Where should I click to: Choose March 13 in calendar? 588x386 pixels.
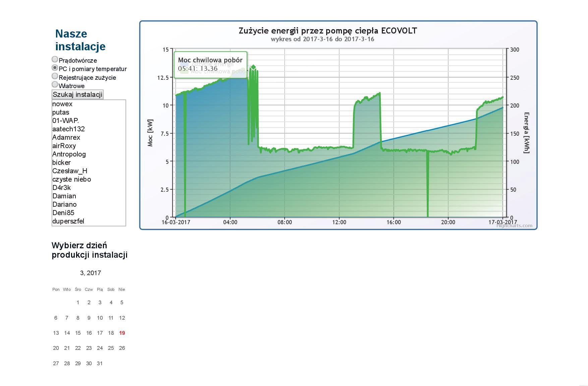[x=56, y=333]
